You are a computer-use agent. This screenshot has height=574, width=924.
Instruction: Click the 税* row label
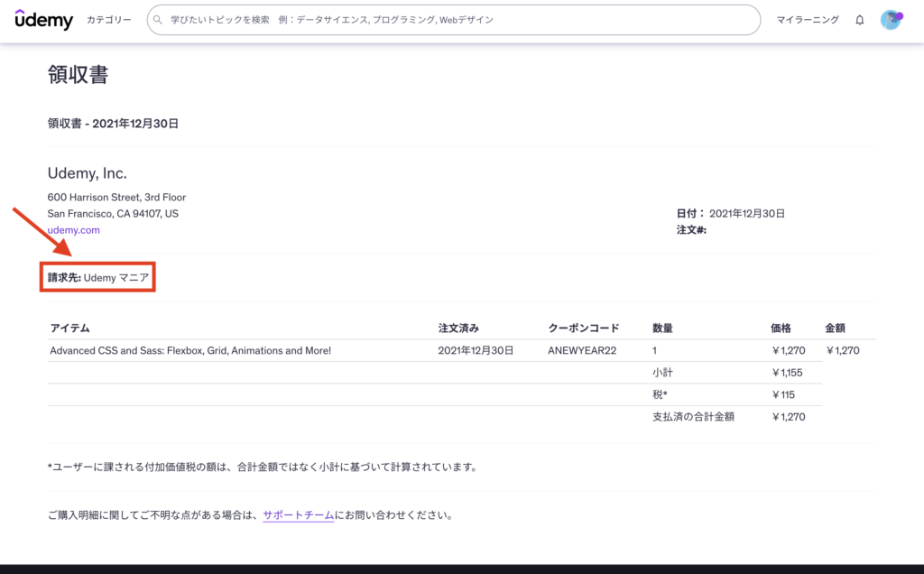click(x=660, y=394)
